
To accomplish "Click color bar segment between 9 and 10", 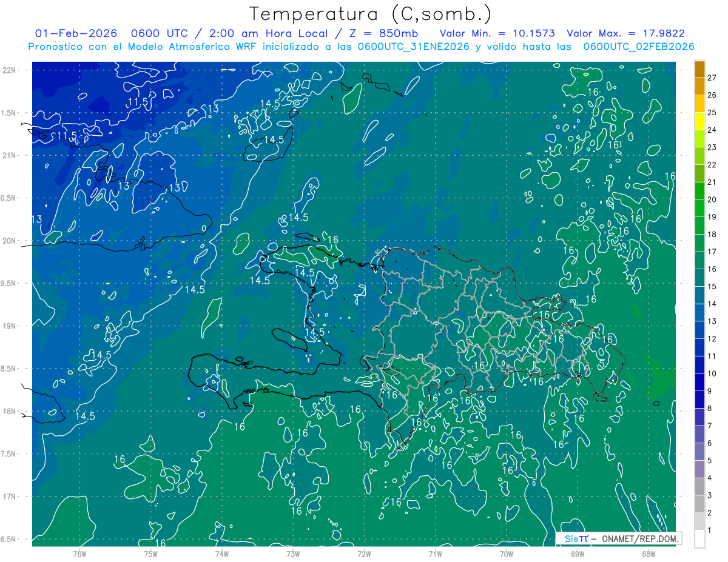I will (x=699, y=382).
